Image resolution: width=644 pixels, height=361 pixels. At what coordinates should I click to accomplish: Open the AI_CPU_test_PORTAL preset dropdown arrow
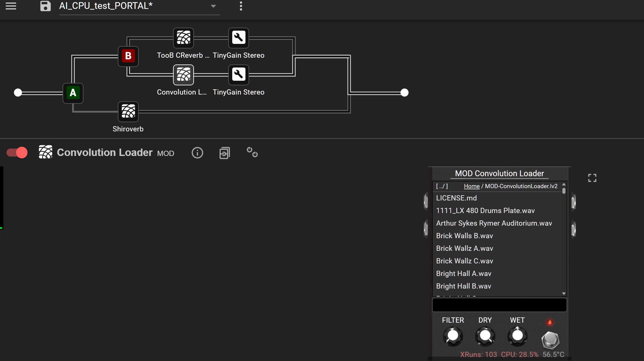point(213,6)
